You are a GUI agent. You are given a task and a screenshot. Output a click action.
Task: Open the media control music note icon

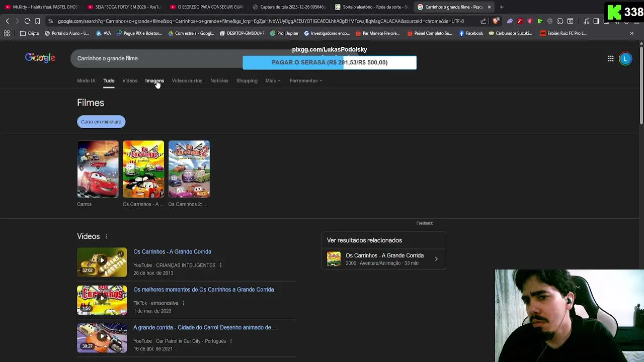(586, 21)
